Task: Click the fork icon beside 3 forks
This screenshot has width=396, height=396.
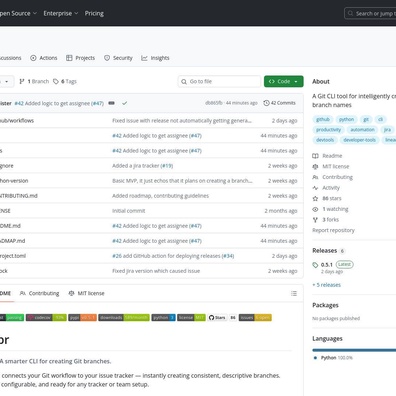Action: pyautogui.click(x=315, y=220)
